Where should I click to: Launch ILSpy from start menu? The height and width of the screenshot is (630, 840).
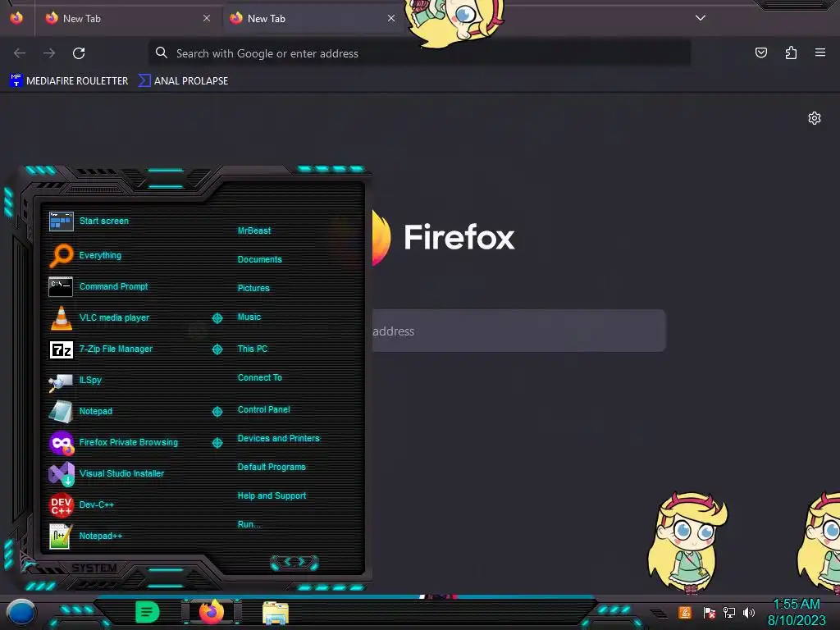[x=61, y=381]
